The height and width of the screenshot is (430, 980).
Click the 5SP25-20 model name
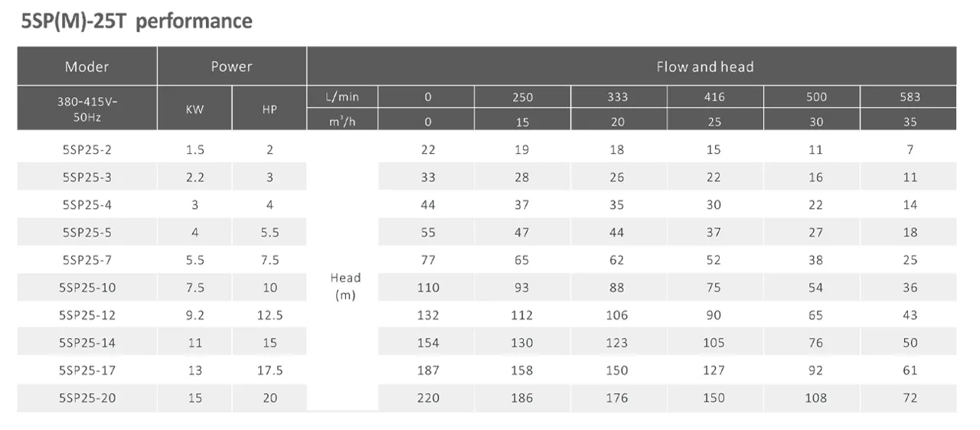[x=87, y=398]
